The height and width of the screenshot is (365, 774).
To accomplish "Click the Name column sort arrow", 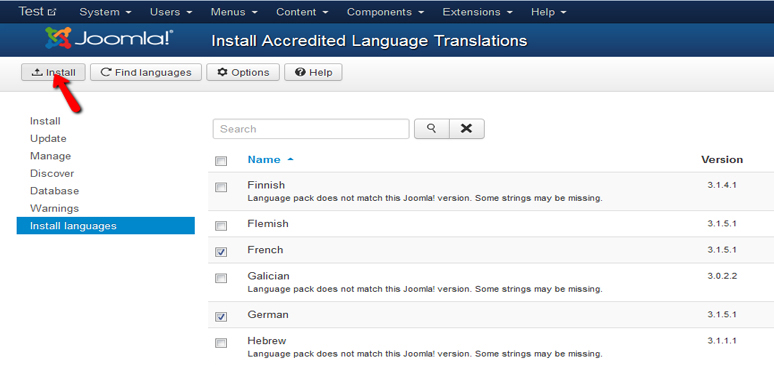I will pos(290,160).
